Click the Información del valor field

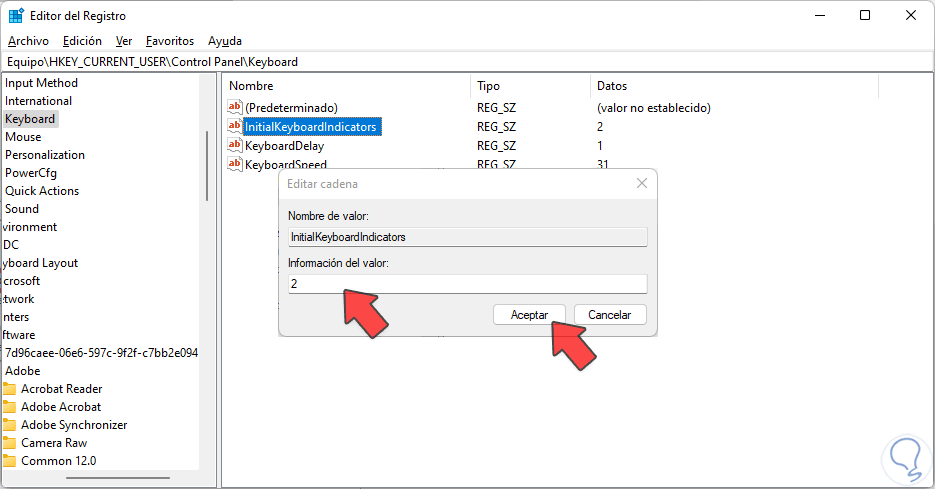[x=468, y=284]
